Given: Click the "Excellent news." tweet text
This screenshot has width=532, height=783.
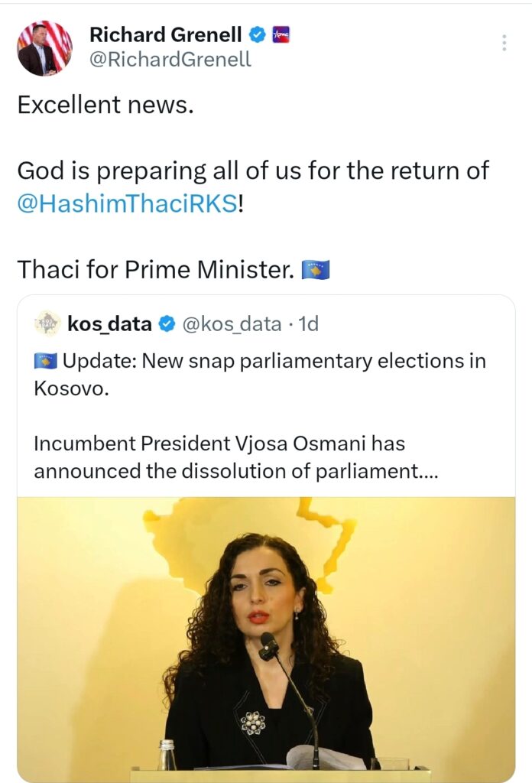Looking at the screenshot, I should click(105, 105).
